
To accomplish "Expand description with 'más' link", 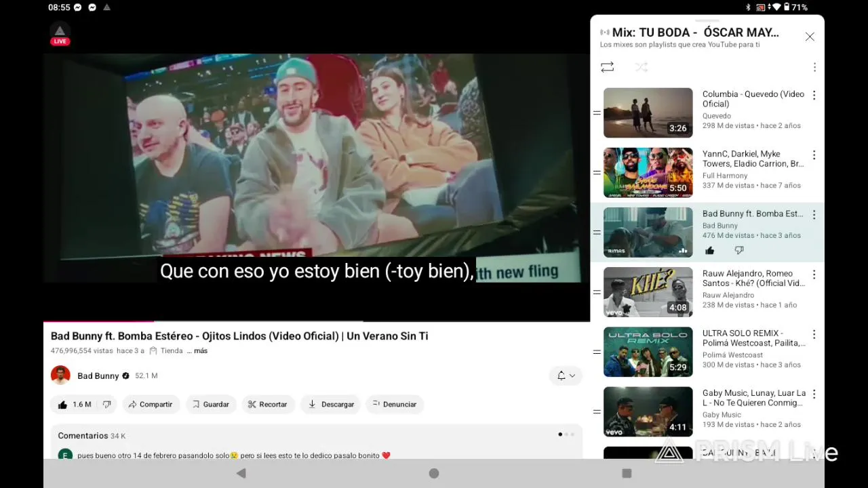I will (x=201, y=351).
